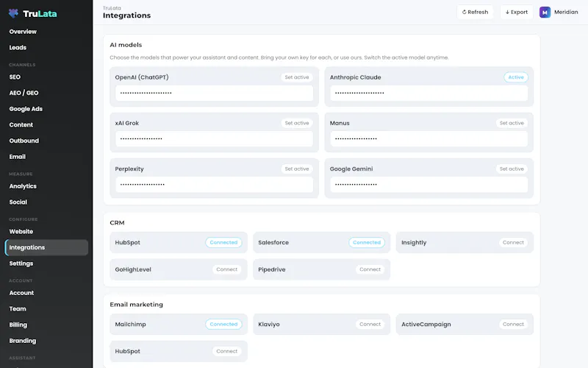
Task: Refresh the integrations page
Action: pyautogui.click(x=475, y=12)
